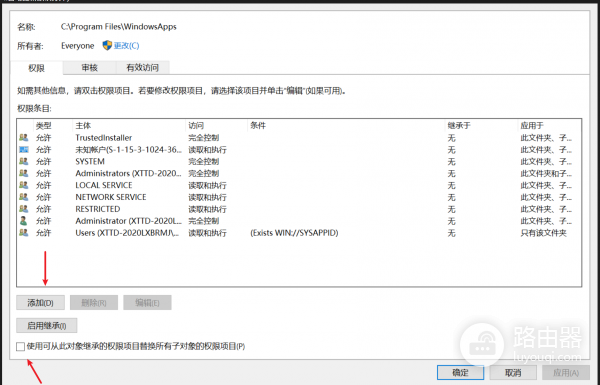Viewport: 600px width, 385px height.
Task: Select the NETWORK SERVICE entry
Action: 111,197
